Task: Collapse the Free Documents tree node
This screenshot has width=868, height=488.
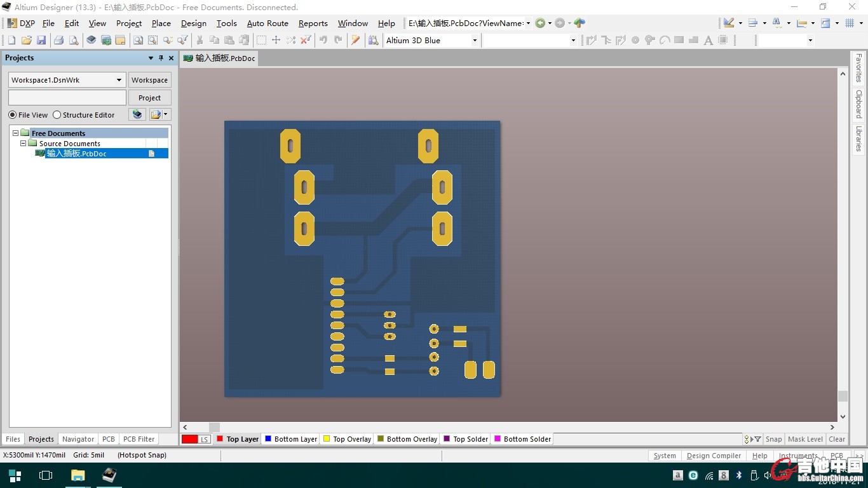Action: [x=16, y=133]
